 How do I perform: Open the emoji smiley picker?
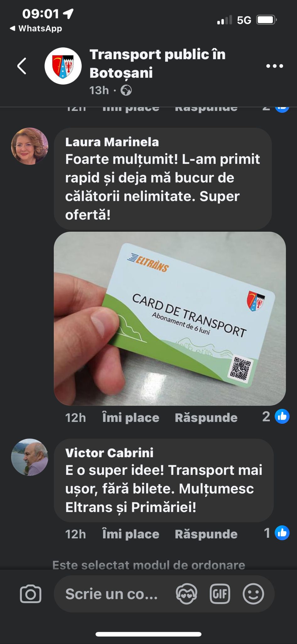(253, 594)
